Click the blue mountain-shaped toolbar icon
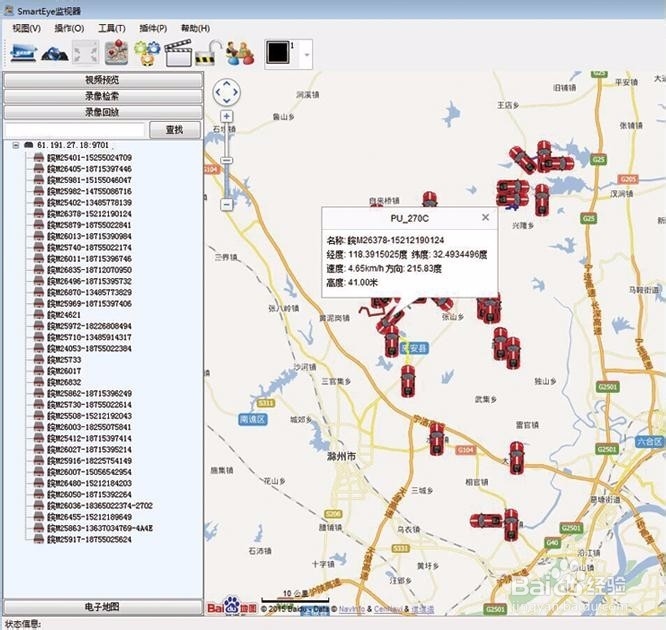This screenshot has width=666, height=630. (55, 54)
